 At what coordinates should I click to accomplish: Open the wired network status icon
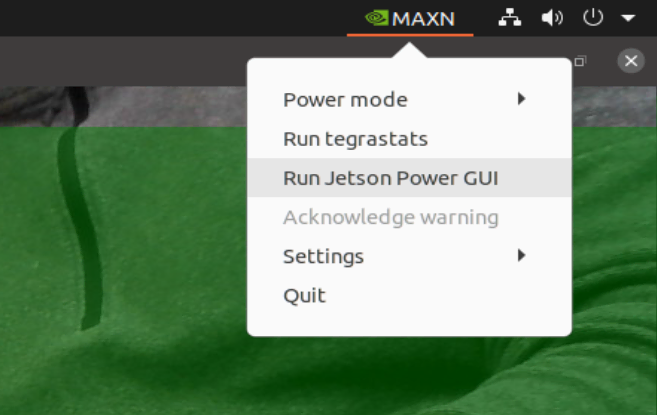510,18
